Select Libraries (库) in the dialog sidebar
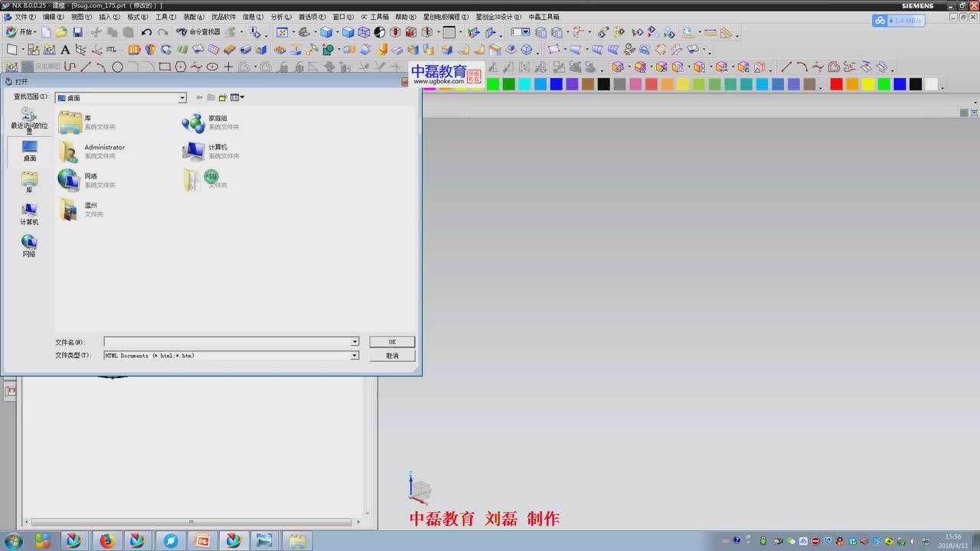 tap(29, 182)
